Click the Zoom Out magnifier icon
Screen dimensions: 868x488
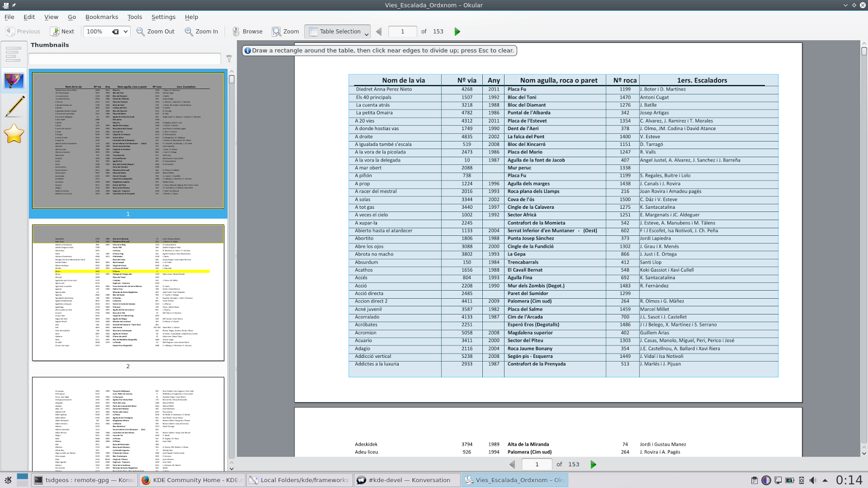pos(139,31)
